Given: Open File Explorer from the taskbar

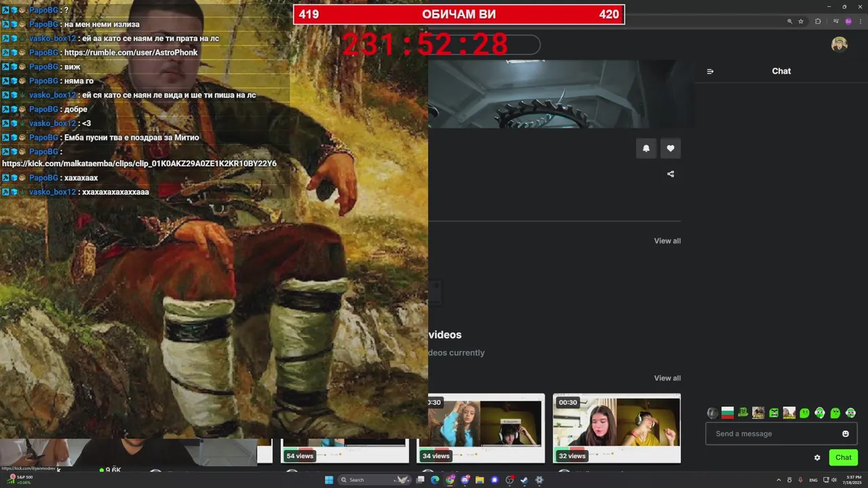Looking at the screenshot, I should click(x=479, y=480).
